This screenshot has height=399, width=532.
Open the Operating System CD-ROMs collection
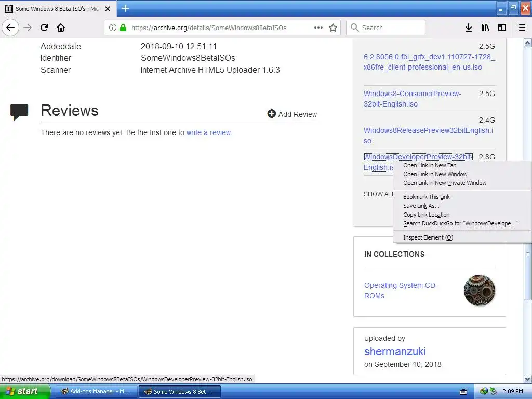tap(401, 290)
